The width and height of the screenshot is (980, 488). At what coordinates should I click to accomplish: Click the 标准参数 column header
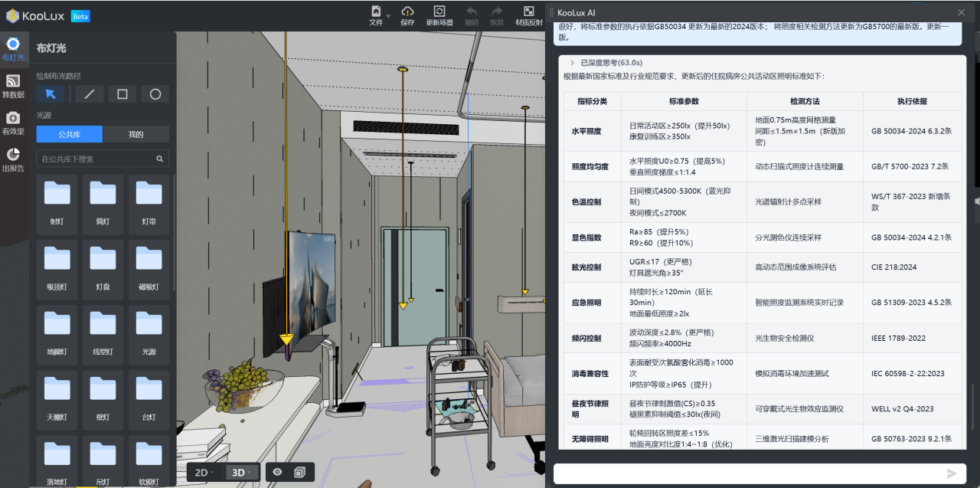tap(684, 101)
